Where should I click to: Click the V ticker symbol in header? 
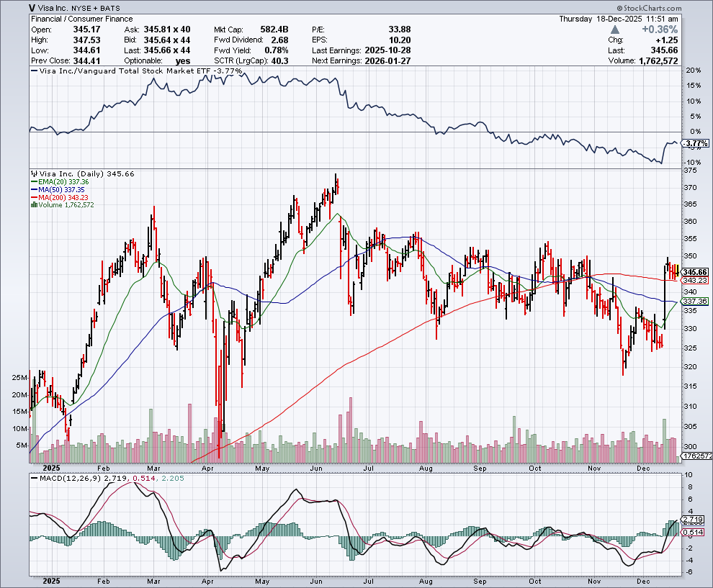click(34, 8)
